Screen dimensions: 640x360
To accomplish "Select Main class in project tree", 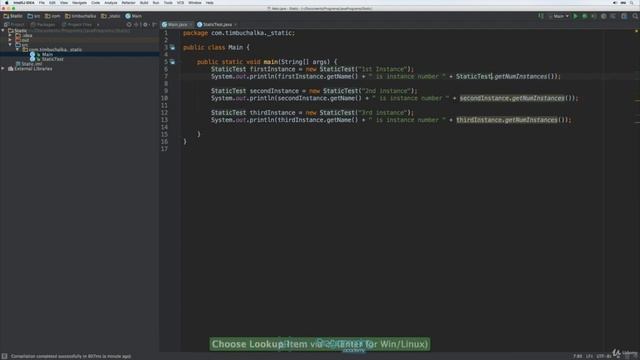I will [41, 54].
